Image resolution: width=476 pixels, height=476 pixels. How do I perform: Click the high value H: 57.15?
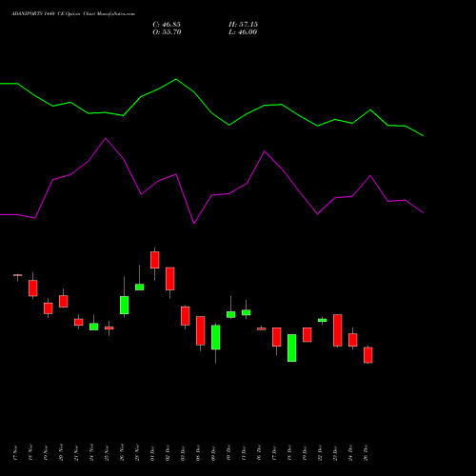243,25
